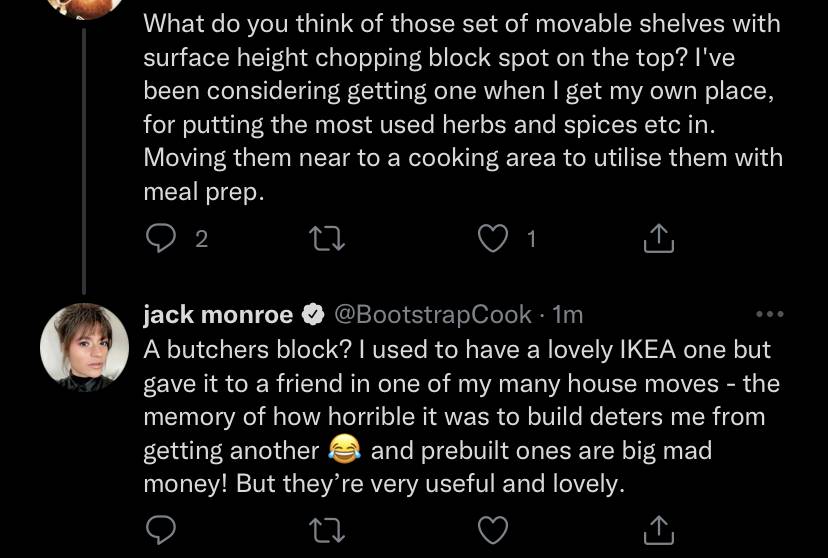
Task: Select the like count showing 1
Action: (532, 239)
